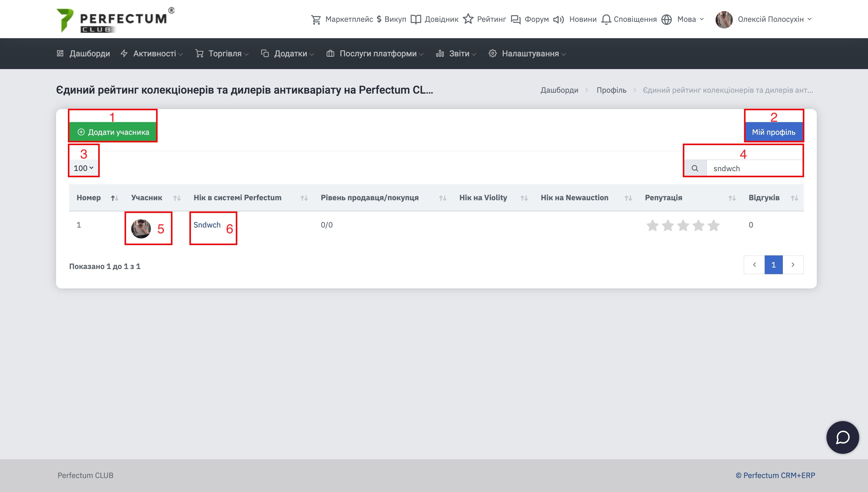
Task: Click the Сповіщення bell icon
Action: [x=606, y=19]
